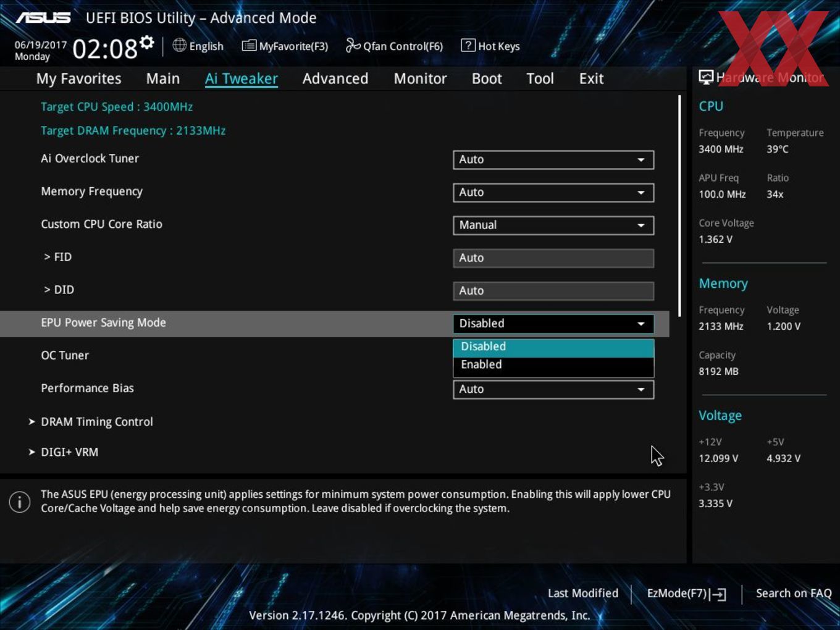Click the 39°C temperature value
This screenshot has height=630, width=840.
tap(778, 149)
